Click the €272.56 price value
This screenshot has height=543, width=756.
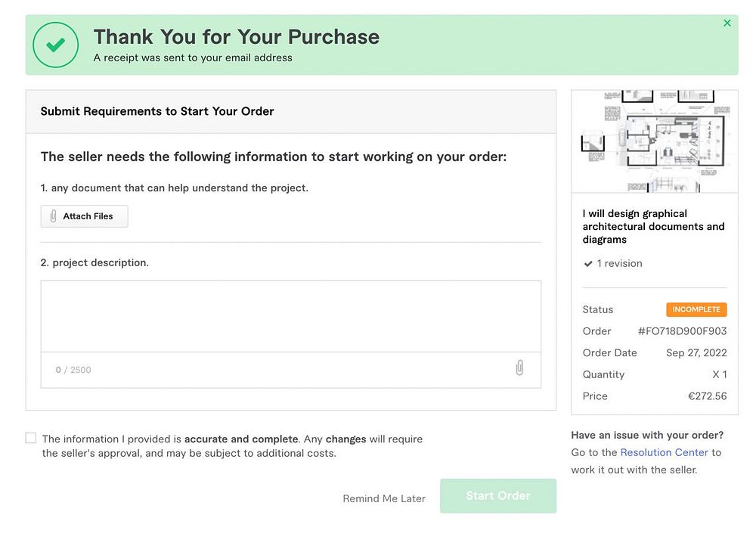pos(707,396)
